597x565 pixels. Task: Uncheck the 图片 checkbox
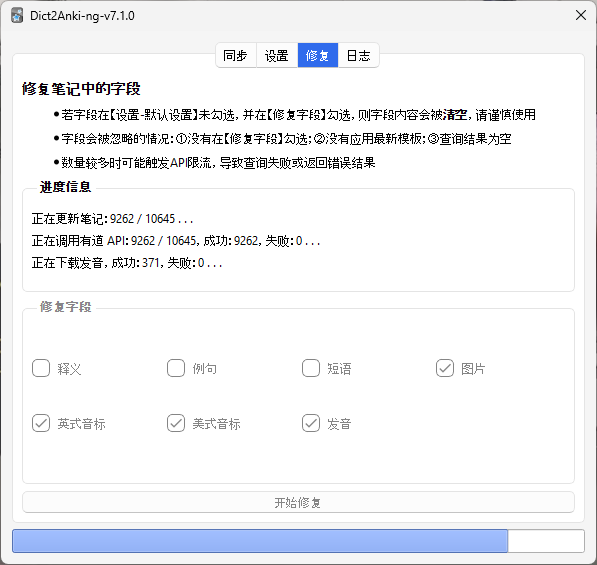pos(445,368)
